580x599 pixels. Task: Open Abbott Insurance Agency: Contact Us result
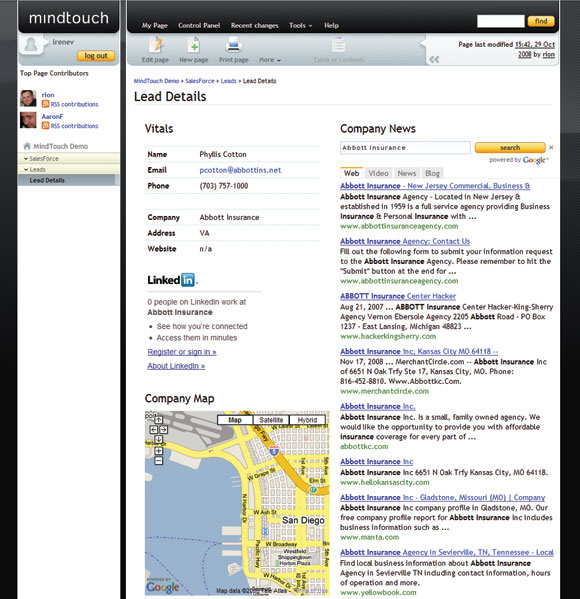pos(405,241)
